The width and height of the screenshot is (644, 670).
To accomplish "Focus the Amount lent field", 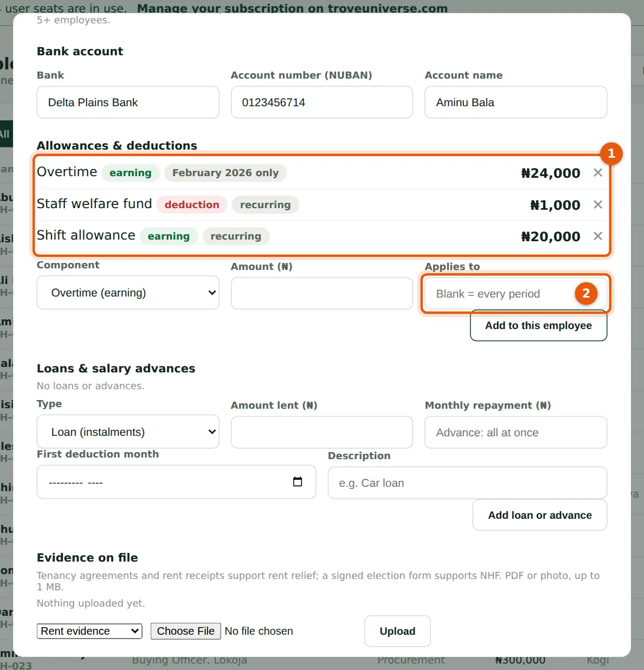I will (322, 433).
